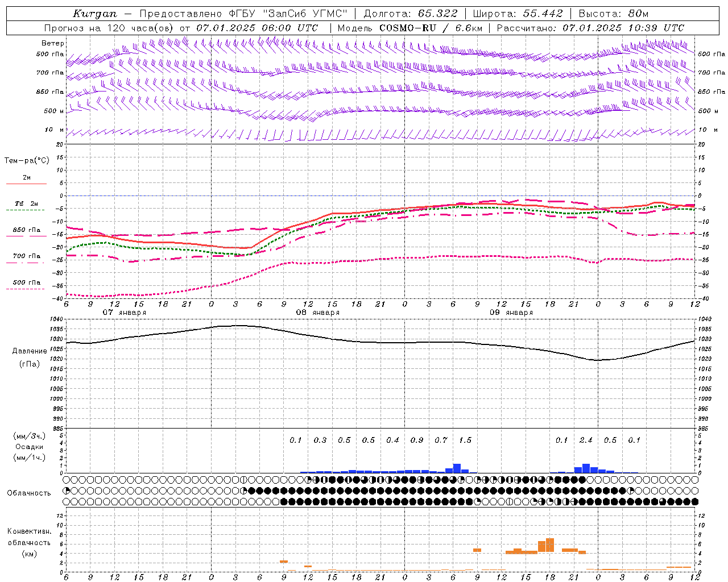Click the "850 гПа" temperature legend entry

click(27, 230)
